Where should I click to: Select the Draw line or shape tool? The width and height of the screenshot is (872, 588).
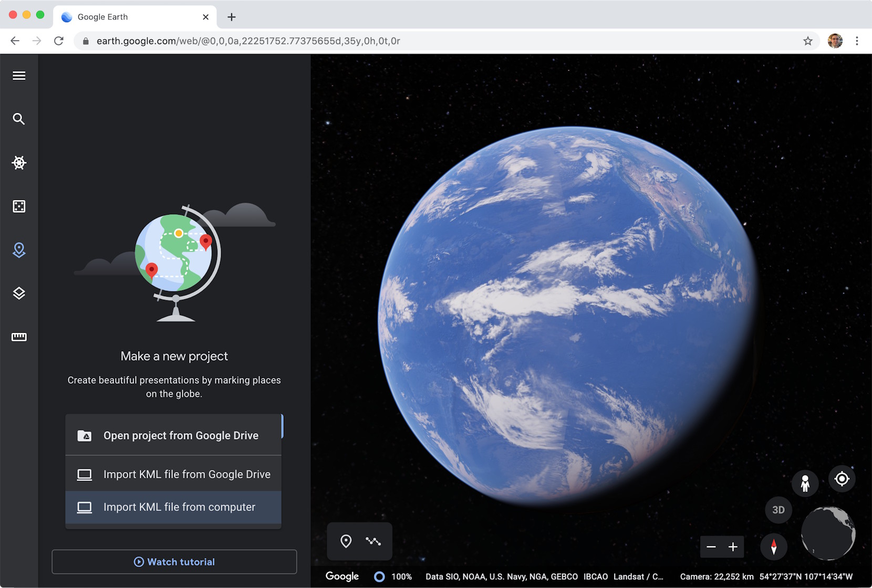(x=373, y=541)
